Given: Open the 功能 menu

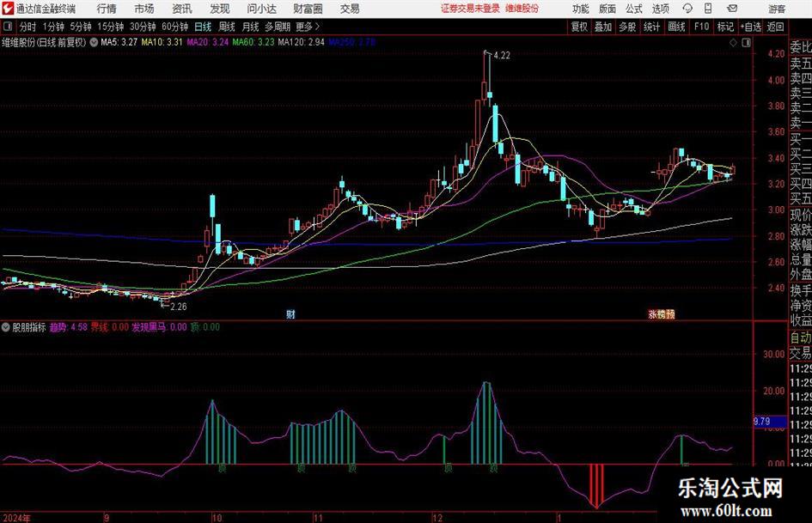Looking at the screenshot, I should pos(581,9).
